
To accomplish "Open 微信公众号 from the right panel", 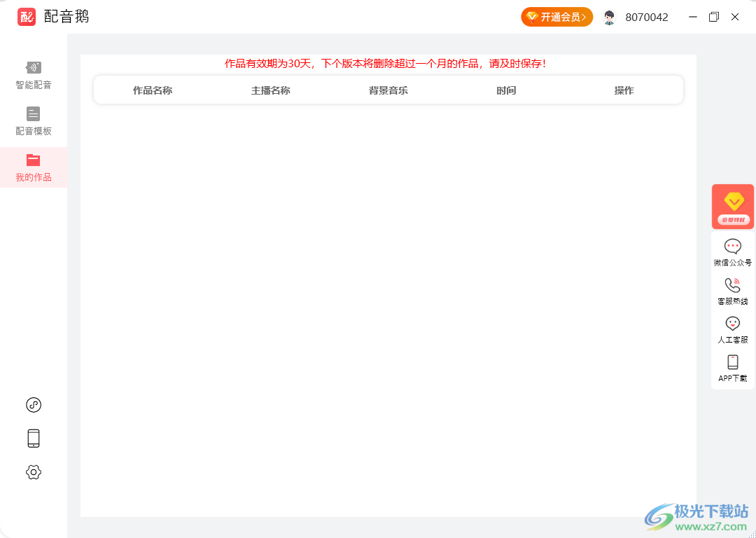I will (732, 251).
